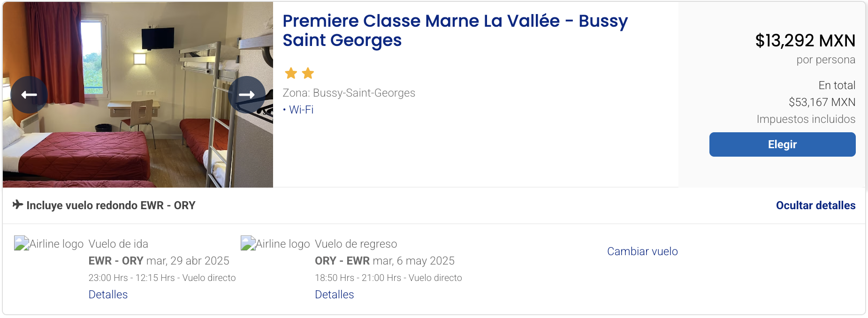Click the $13,292 MXN per-person price
868x318 pixels.
pos(805,41)
